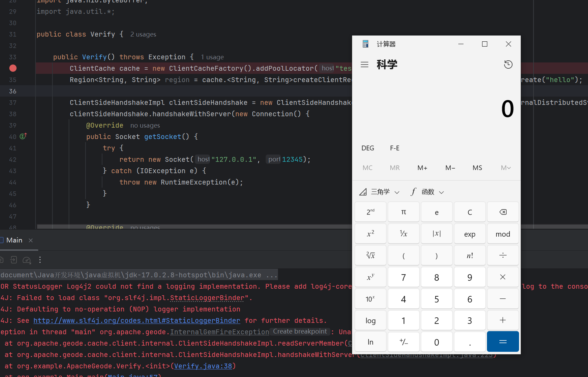The height and width of the screenshot is (377, 588).
Task: Click the 10 to the x key
Action: (370, 299)
